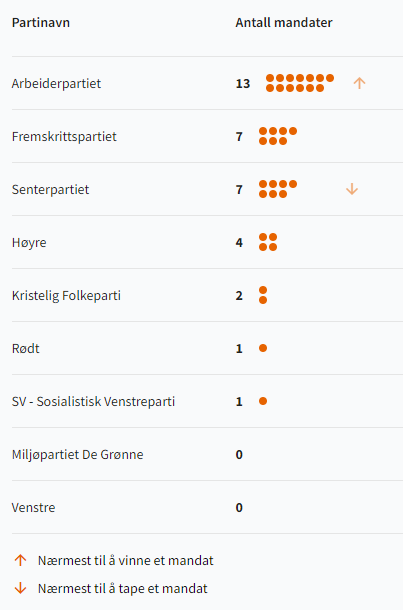Viewport: 403px width, 610px height.
Task: Select the Partinavn column header
Action: 41,23
